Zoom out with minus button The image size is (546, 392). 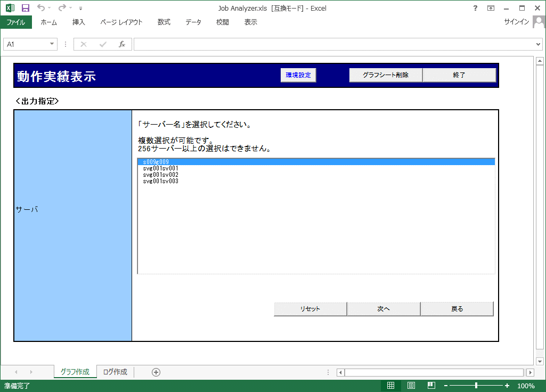446,386
